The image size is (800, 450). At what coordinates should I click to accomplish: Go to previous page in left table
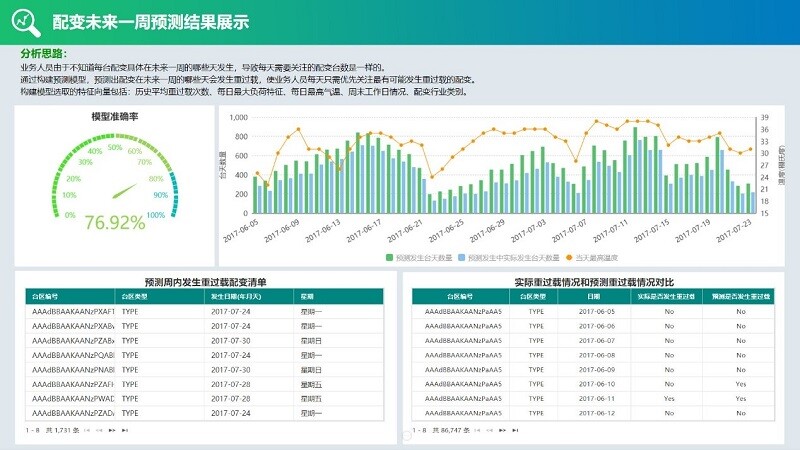coord(99,430)
